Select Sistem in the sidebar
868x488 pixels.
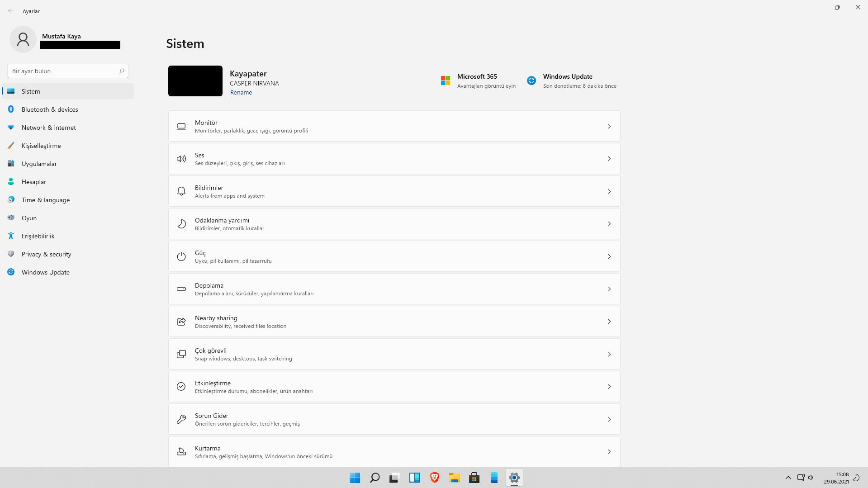(x=68, y=91)
